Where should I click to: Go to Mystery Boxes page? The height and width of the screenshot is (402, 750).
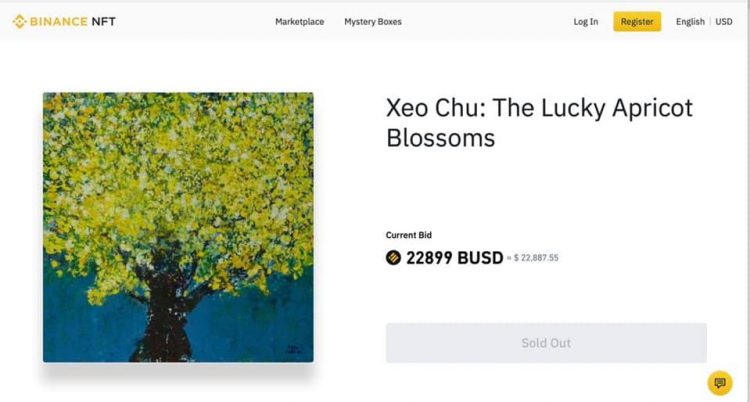click(372, 22)
